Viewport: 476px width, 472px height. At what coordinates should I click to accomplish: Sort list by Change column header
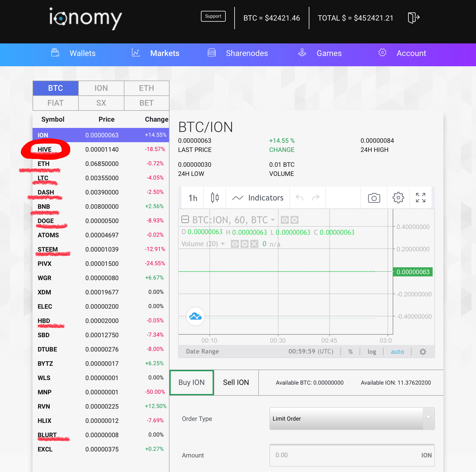point(156,119)
